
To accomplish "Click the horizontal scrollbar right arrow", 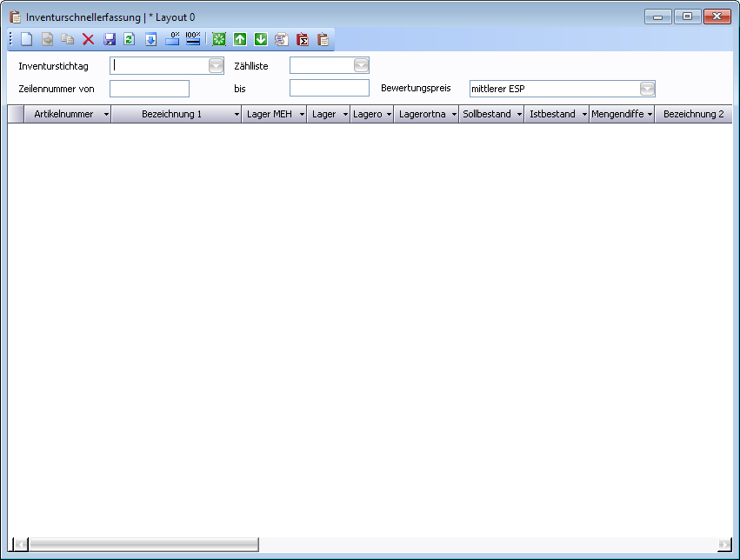I will click(x=724, y=544).
